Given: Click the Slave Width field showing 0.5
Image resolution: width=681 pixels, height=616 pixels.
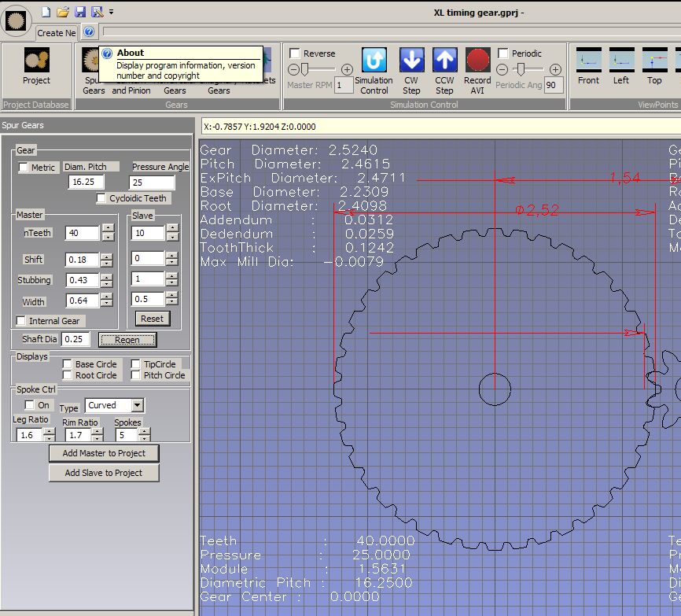Looking at the screenshot, I should (x=148, y=299).
